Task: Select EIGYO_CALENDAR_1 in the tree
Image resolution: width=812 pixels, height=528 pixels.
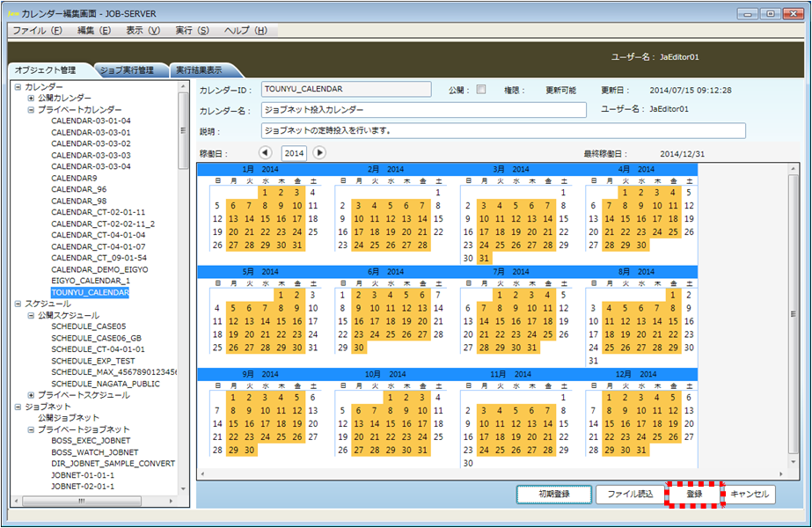Action: coord(91,281)
